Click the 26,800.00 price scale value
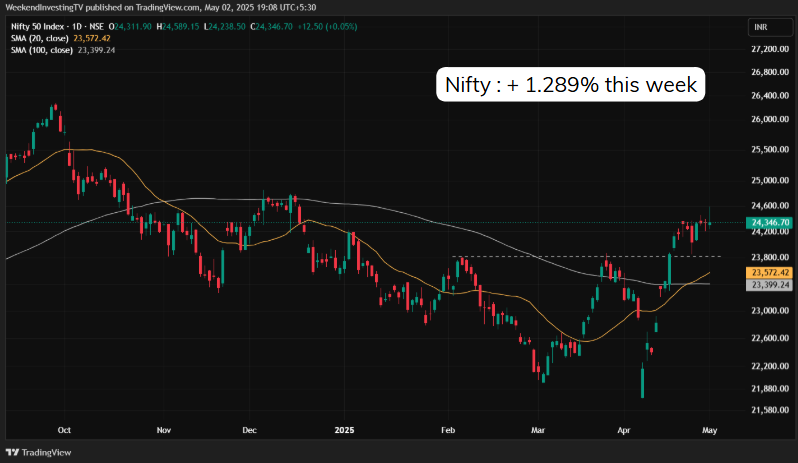 [770, 72]
